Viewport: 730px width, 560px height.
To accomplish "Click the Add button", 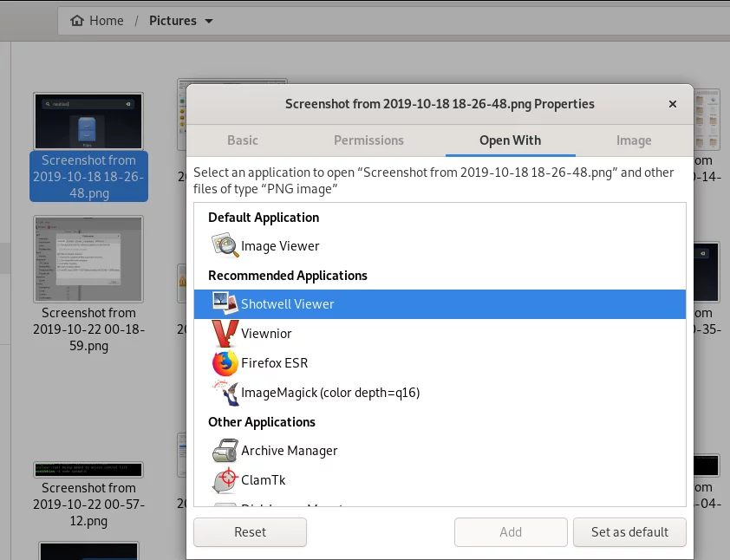I will [511, 531].
